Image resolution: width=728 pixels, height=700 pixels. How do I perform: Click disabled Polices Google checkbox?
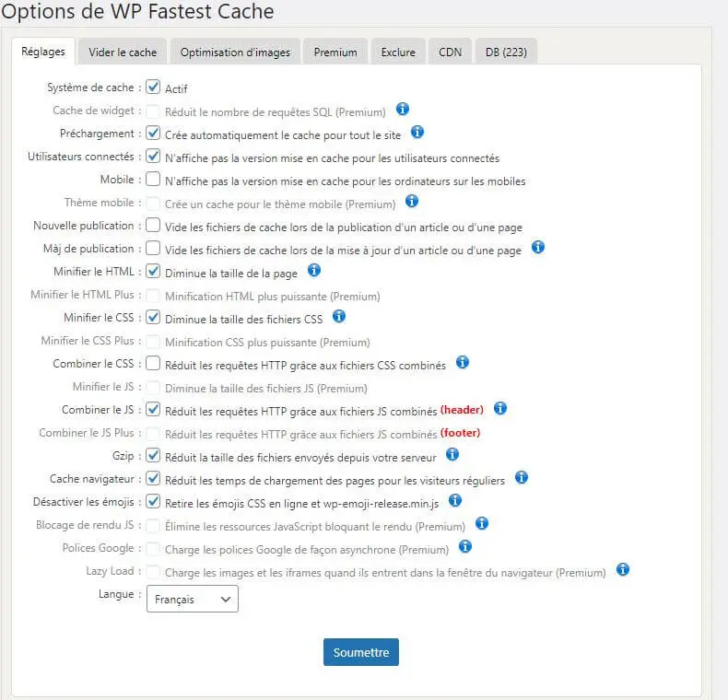pos(153,549)
